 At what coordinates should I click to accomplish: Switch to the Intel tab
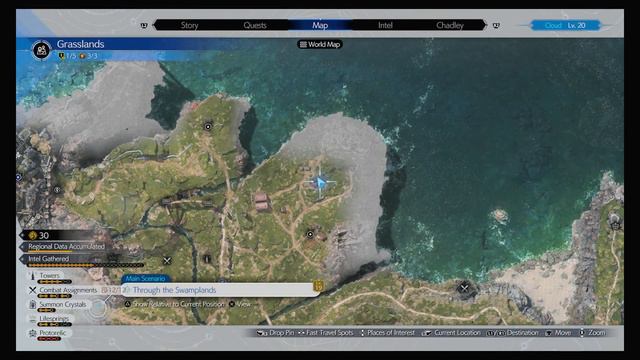pos(385,25)
